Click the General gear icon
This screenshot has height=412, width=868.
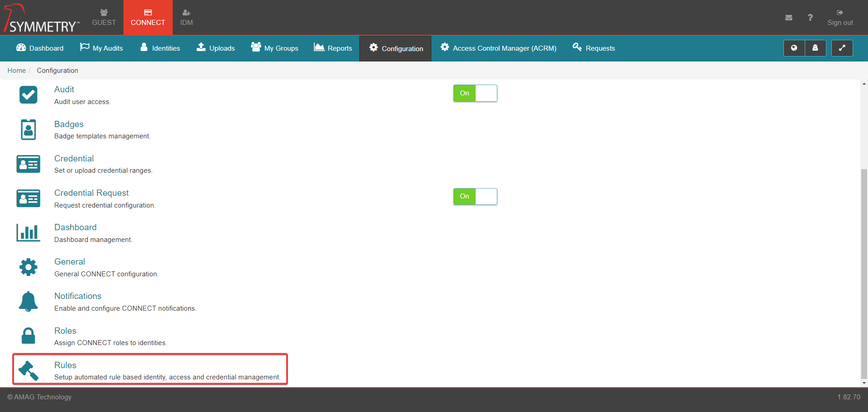(28, 267)
